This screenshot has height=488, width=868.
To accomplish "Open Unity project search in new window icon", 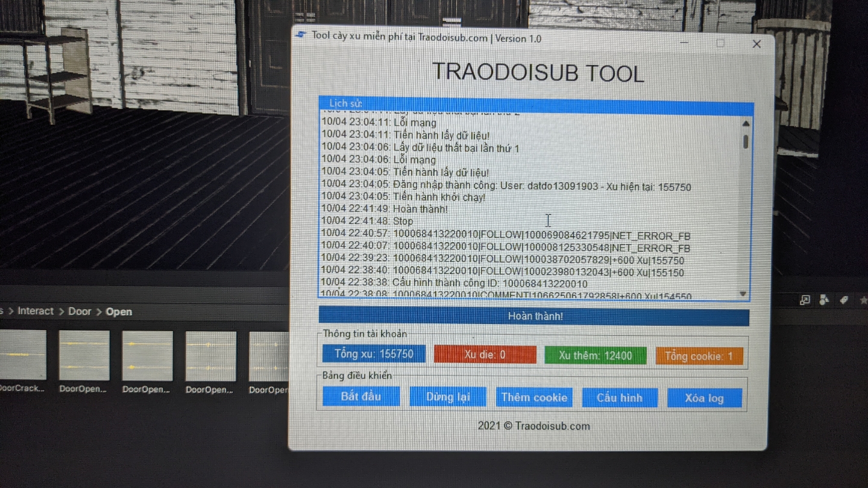I will pos(805,300).
